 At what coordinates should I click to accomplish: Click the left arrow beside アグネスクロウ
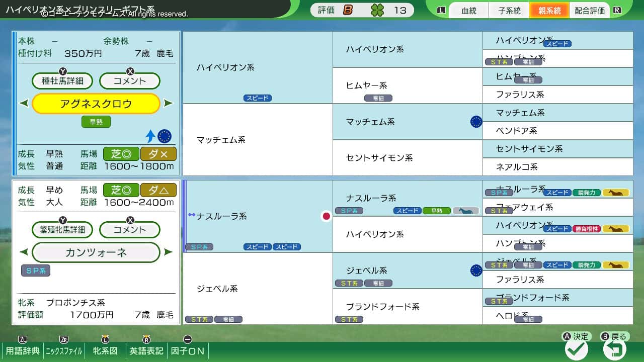(23, 103)
